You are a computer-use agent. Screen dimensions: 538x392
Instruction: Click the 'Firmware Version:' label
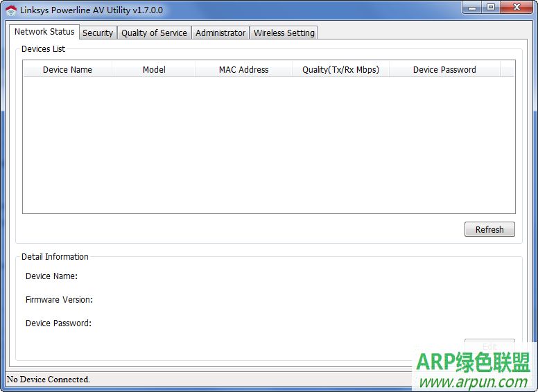(x=59, y=299)
